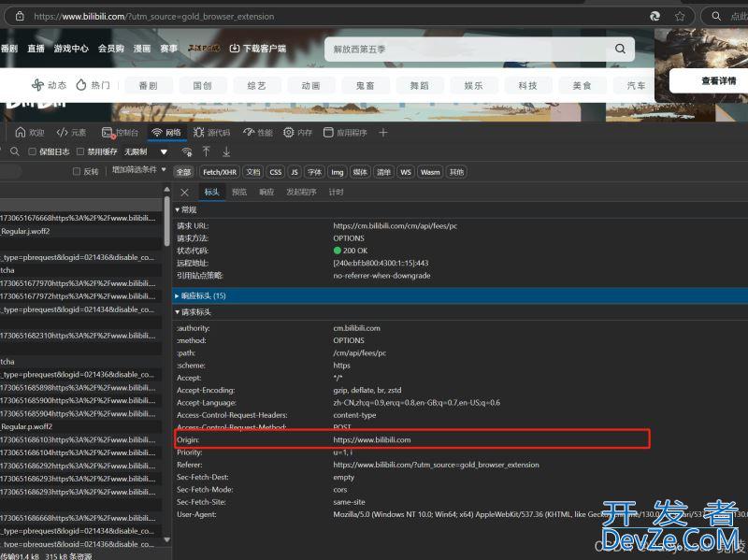Open the 科技 category button
This screenshot has height=560, width=748.
527,85
